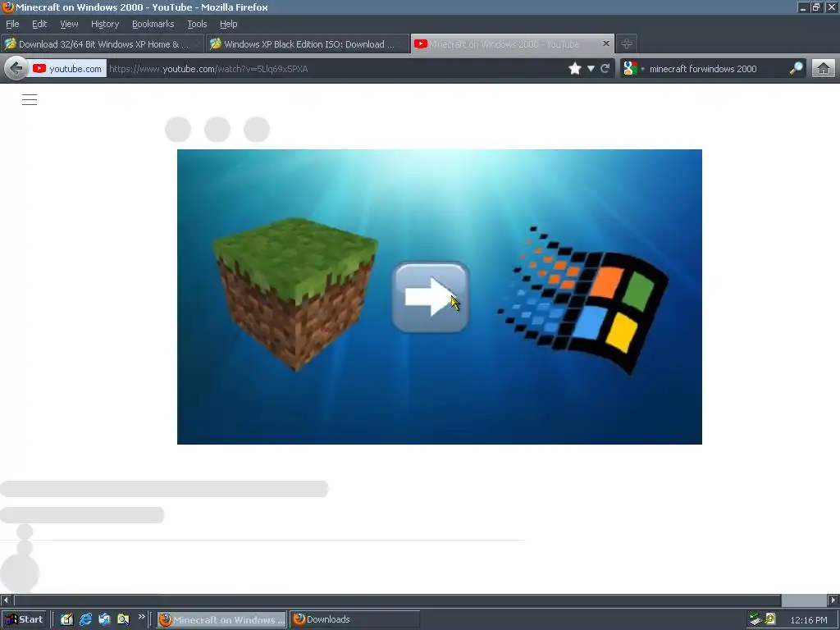Open a new tab with plus button

pos(626,44)
